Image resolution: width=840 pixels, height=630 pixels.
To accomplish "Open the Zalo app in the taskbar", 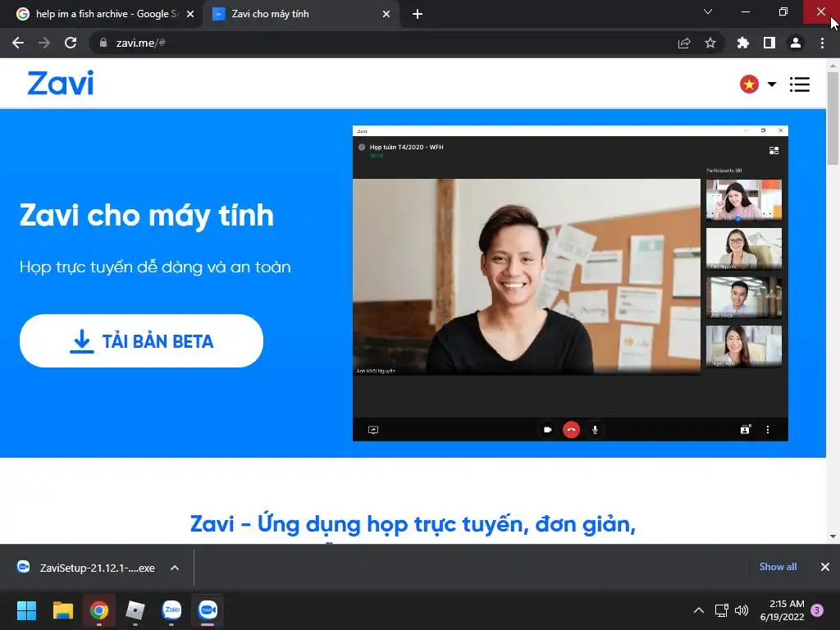I will point(171,610).
